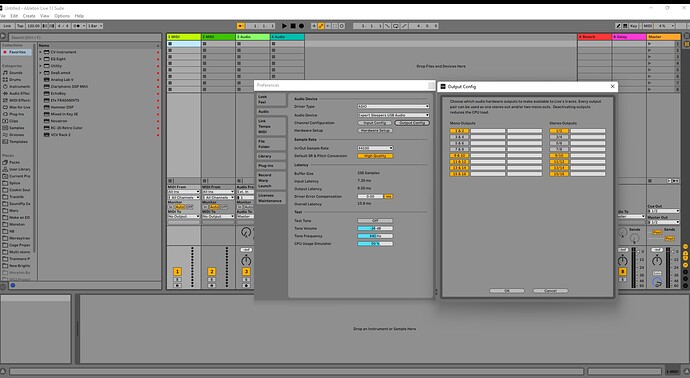The width and height of the screenshot is (690, 378).
Task: Toggle the MIDI map mode button
Action: pyautogui.click(x=648, y=26)
